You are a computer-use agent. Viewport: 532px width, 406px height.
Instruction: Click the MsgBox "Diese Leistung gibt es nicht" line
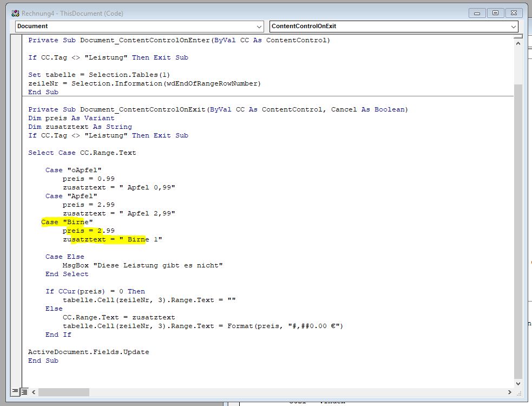tap(142, 265)
